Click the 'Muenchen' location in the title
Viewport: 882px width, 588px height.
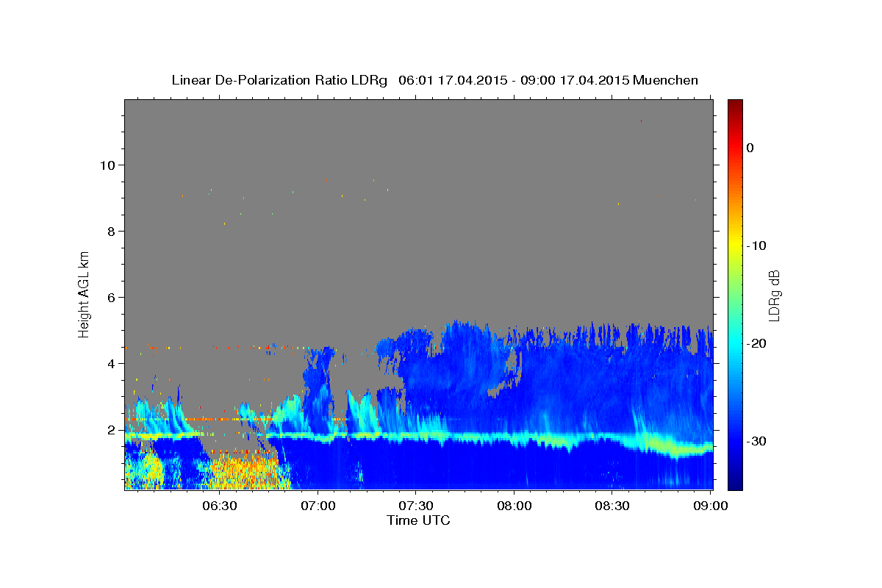pyautogui.click(x=665, y=80)
